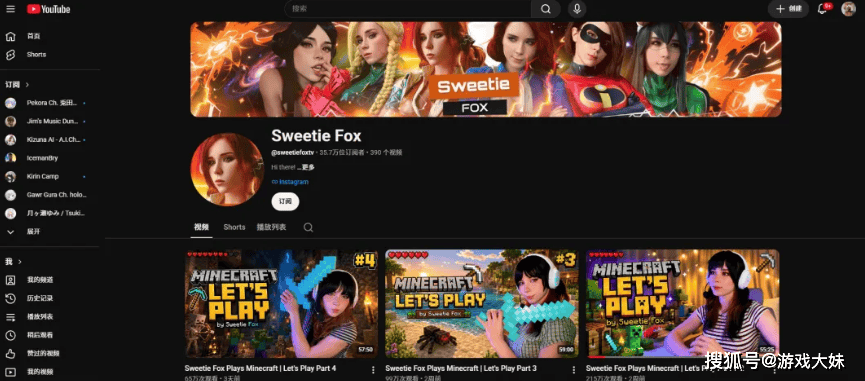Click the 订阅 subscribe button
Viewport: 865px width, 381px height.
tap(285, 201)
